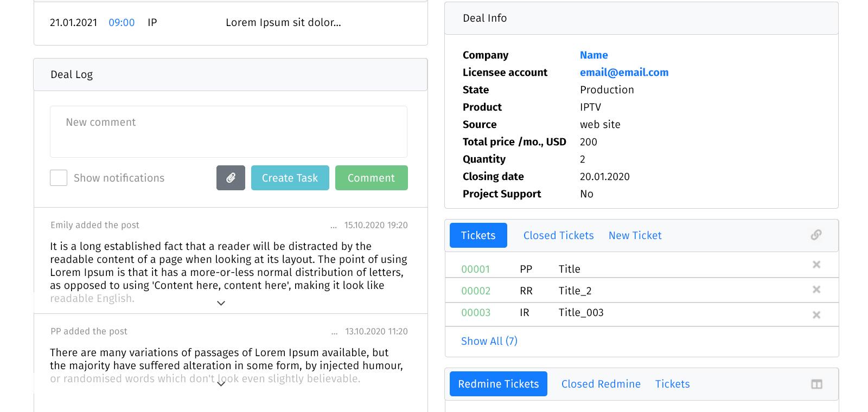Open ellipsis menu on Emily's post
This screenshot has height=412, width=868.
(x=333, y=226)
